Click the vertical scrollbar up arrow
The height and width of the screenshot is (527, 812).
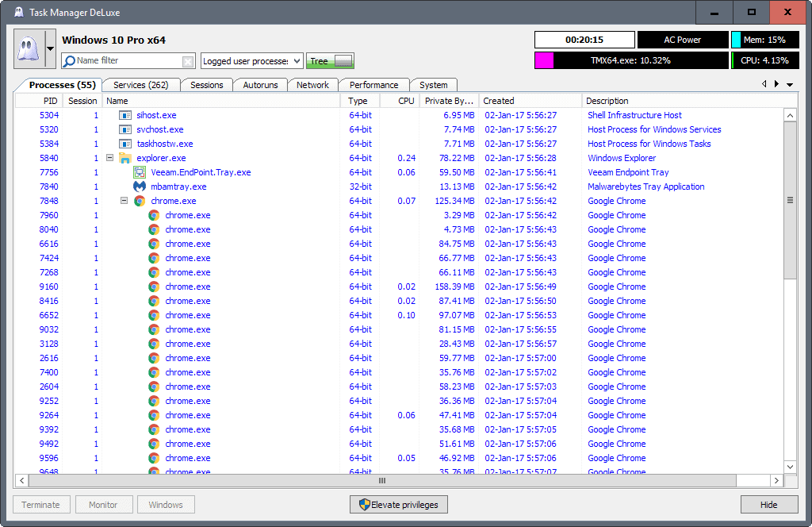790,116
